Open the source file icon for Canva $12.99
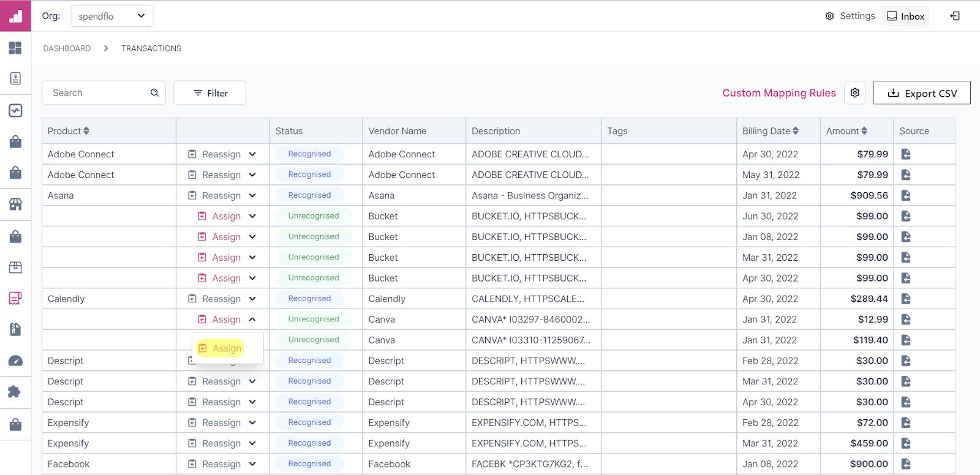This screenshot has width=980, height=475. [906, 320]
